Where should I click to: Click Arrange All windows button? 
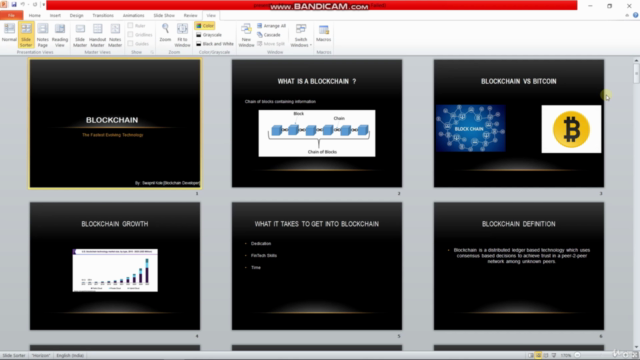click(271, 26)
